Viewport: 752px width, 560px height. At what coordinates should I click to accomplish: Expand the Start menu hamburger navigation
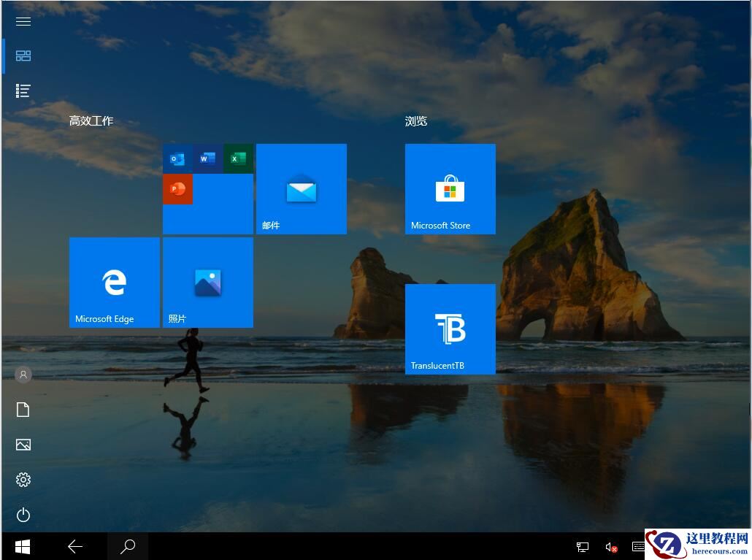(x=23, y=21)
